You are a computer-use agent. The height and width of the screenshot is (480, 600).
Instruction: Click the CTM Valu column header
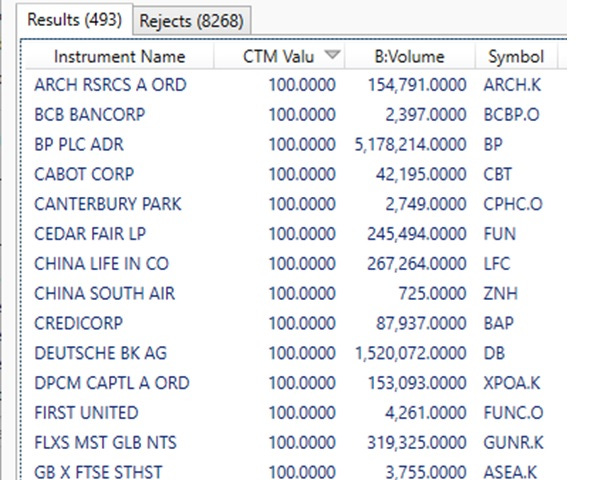279,57
